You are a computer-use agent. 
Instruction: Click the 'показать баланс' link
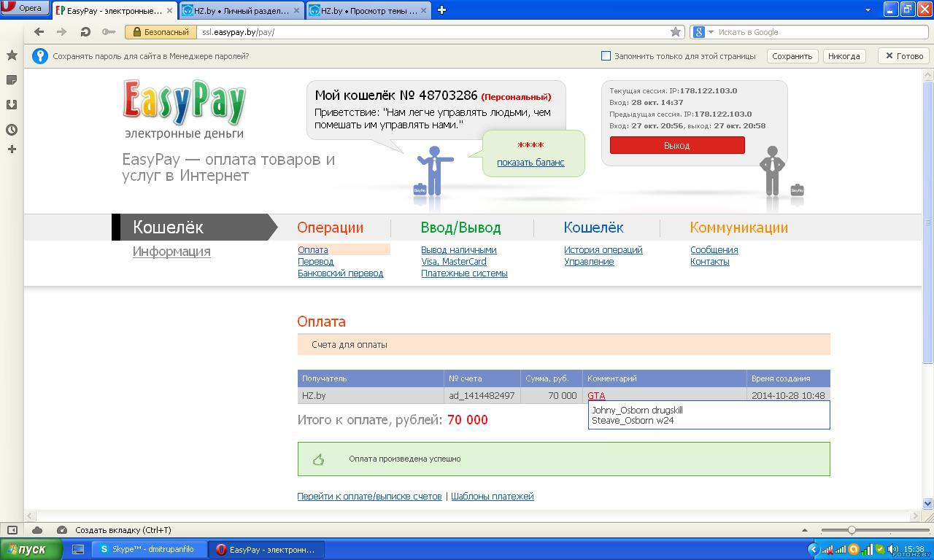pyautogui.click(x=530, y=162)
